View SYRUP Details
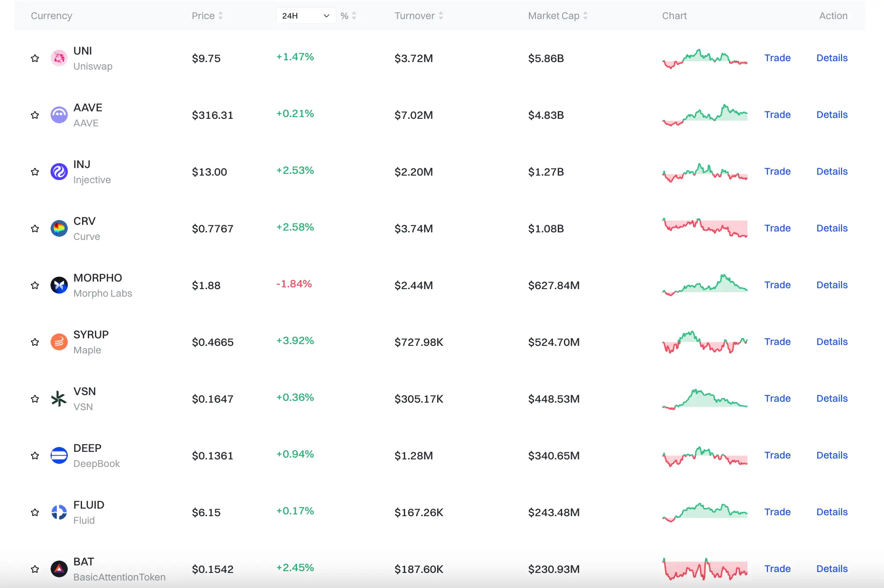Screen dimensions: 884x588 (832, 342)
